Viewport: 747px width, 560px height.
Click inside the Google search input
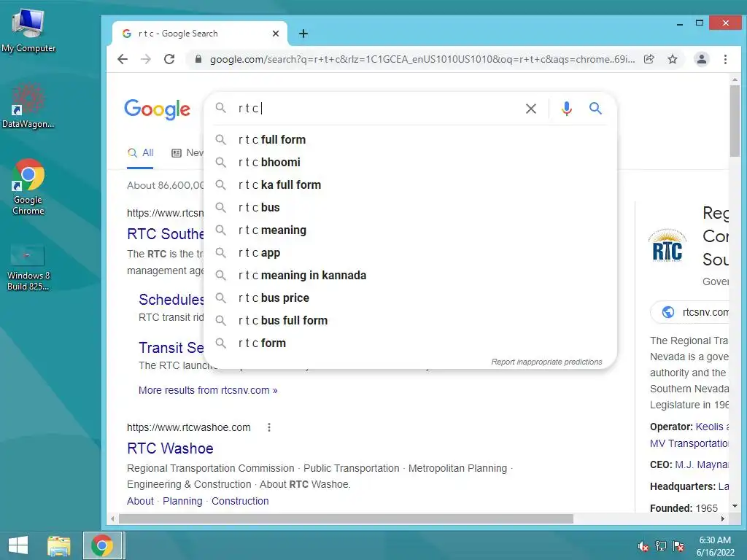click(376, 109)
